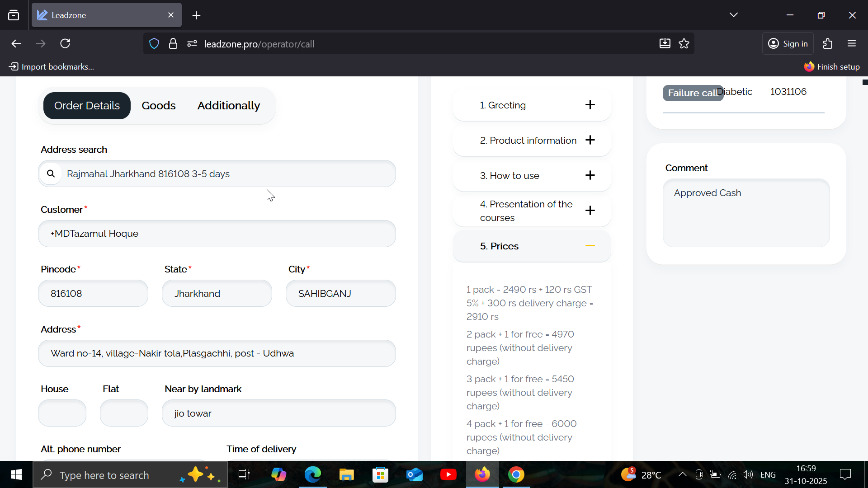Collapse the 5. Prices section
Image resolution: width=868 pixels, height=488 pixels.
590,246
